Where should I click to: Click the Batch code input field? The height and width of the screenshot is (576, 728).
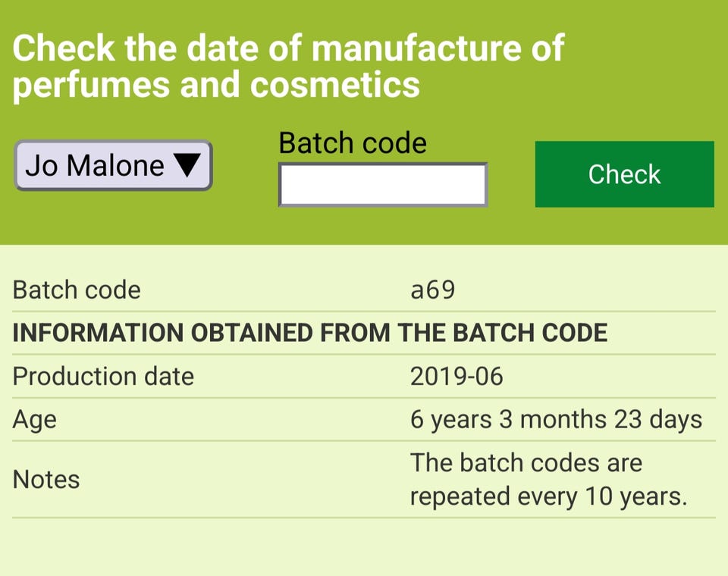pyautogui.click(x=382, y=185)
